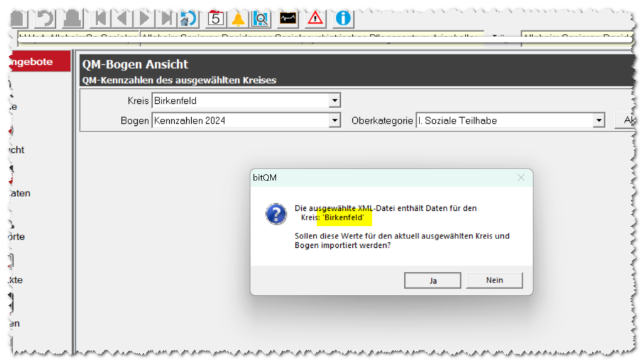Close the bitQM dialog with X
The width and height of the screenshot is (644, 363).
[521, 178]
